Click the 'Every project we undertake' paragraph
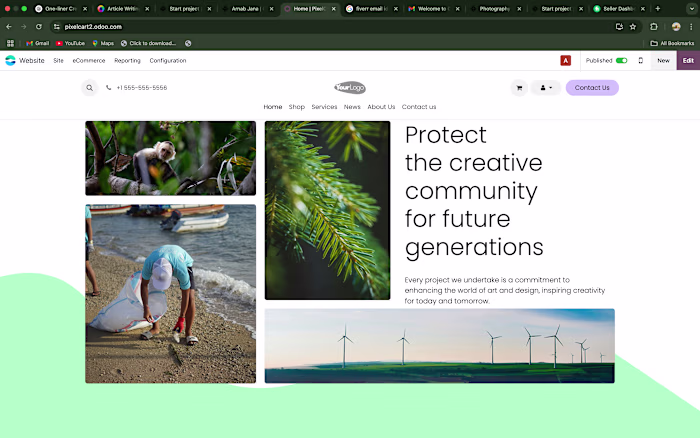The image size is (700, 438). click(x=504, y=290)
